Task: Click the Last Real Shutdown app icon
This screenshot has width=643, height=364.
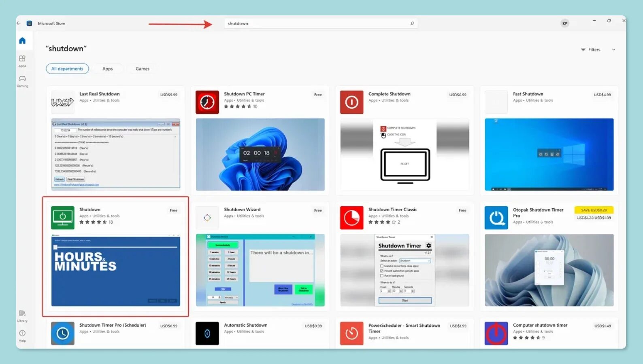Action: pyautogui.click(x=63, y=102)
